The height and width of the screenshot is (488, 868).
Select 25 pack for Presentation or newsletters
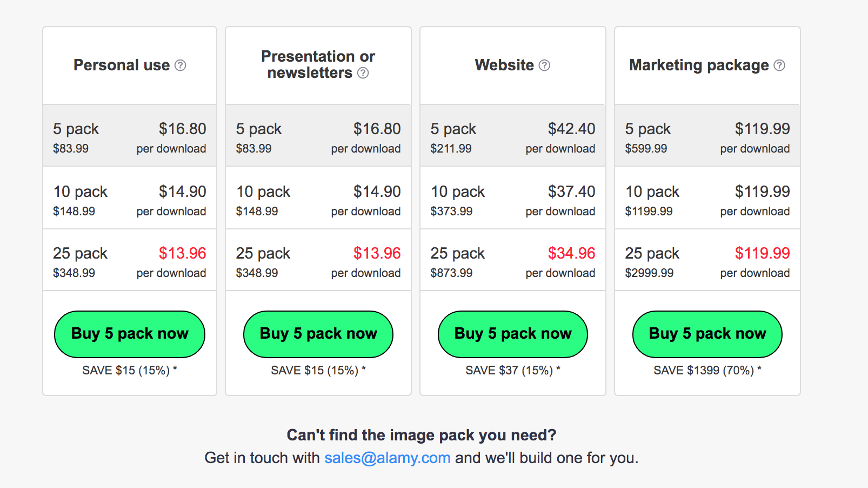tap(318, 260)
